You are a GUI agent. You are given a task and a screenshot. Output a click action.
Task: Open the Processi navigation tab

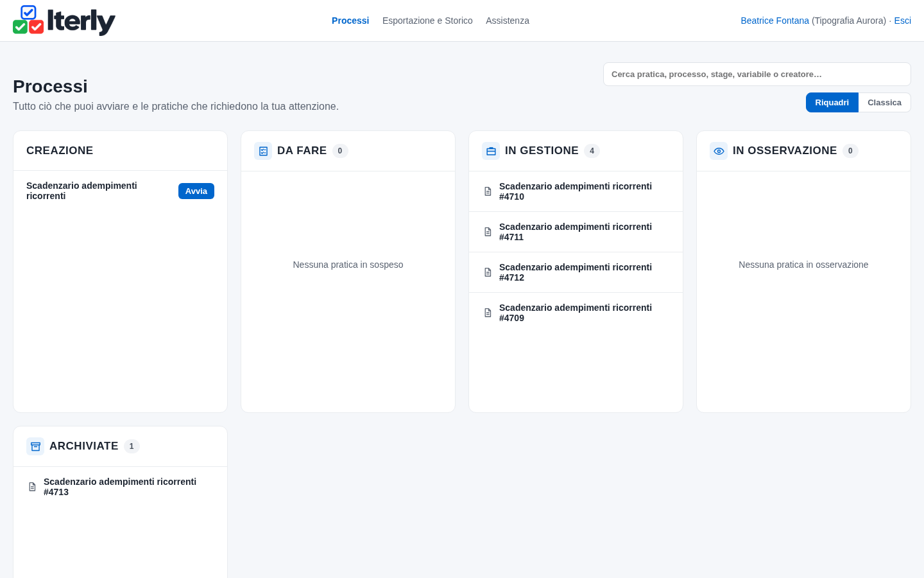350,21
